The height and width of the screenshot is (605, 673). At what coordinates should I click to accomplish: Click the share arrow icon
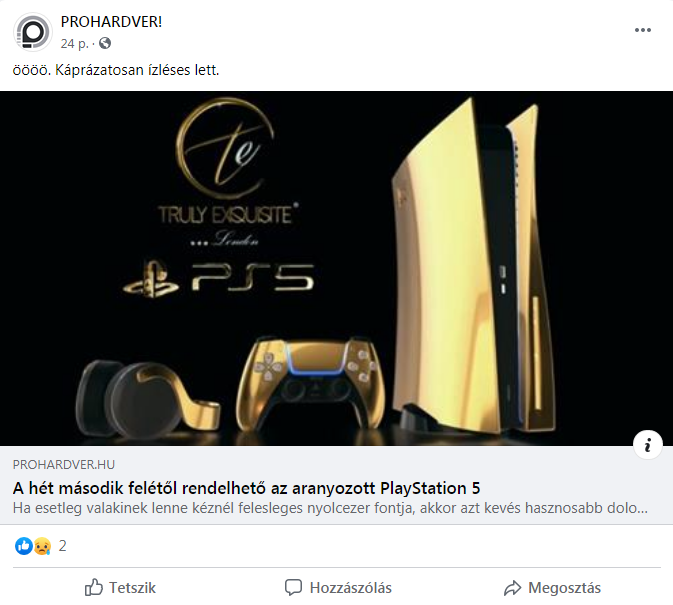[x=512, y=587]
